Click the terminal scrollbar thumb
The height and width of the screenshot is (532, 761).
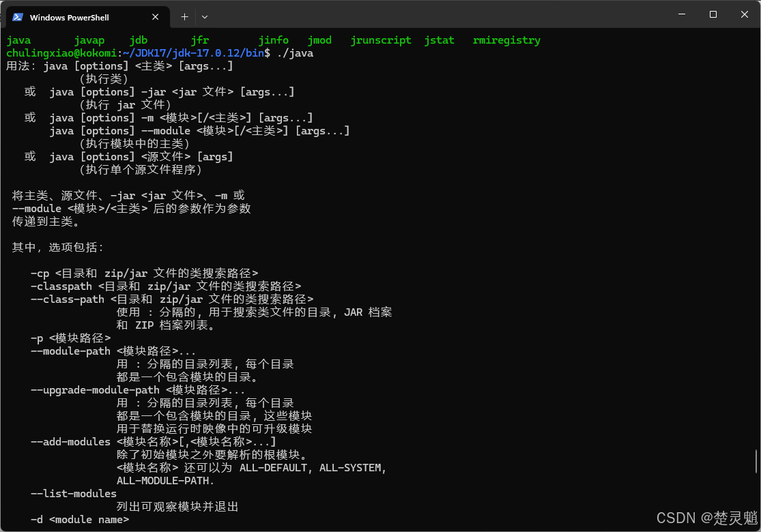coord(756,461)
